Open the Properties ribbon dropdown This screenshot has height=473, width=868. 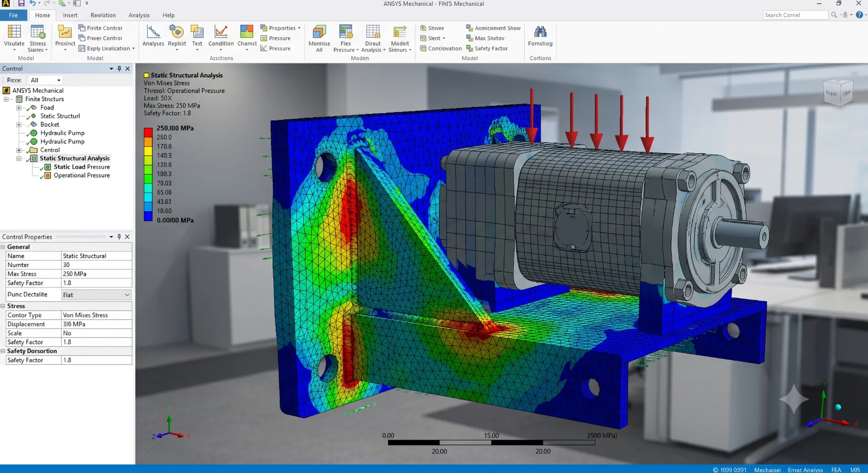[281, 28]
